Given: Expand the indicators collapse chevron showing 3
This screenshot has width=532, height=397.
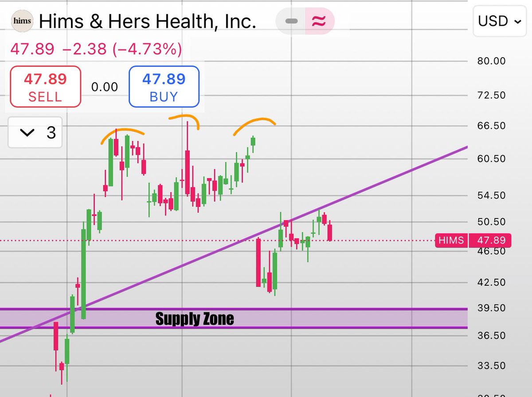Looking at the screenshot, I should [35, 132].
